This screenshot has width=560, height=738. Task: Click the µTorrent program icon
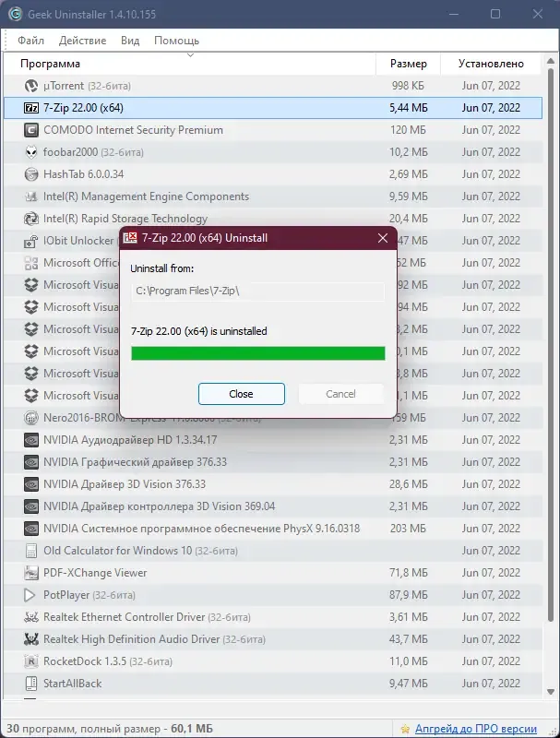point(31,86)
